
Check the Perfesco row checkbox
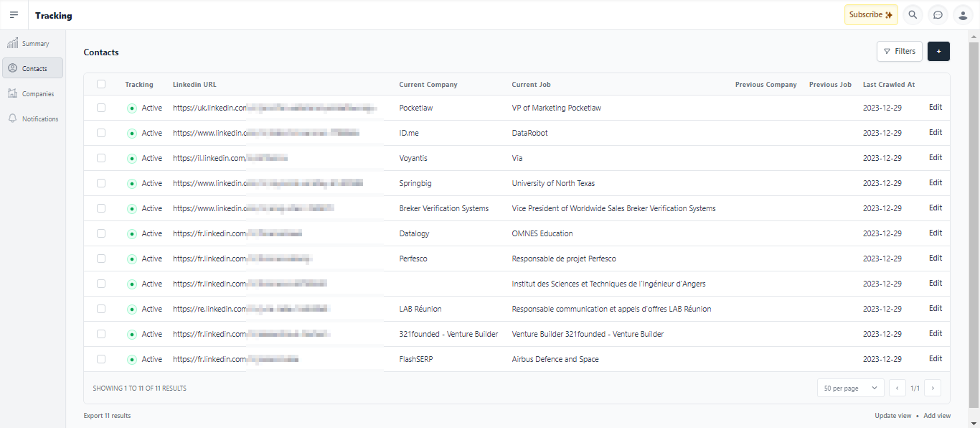pyautogui.click(x=101, y=259)
